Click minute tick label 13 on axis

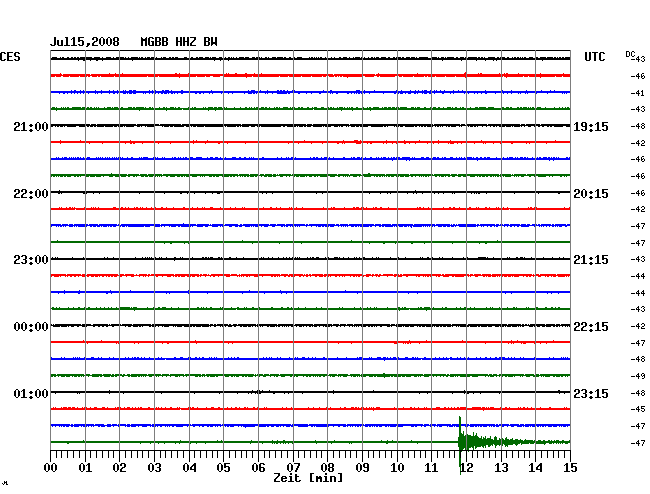click(501, 467)
